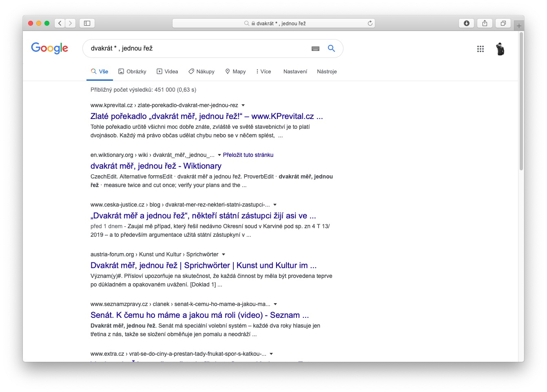Open the Více more menu

tap(264, 71)
